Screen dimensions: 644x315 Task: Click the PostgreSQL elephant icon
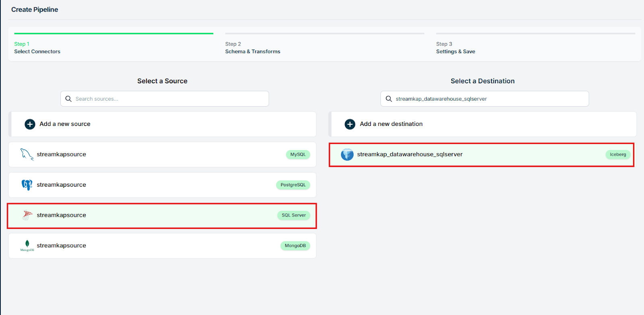click(x=27, y=185)
